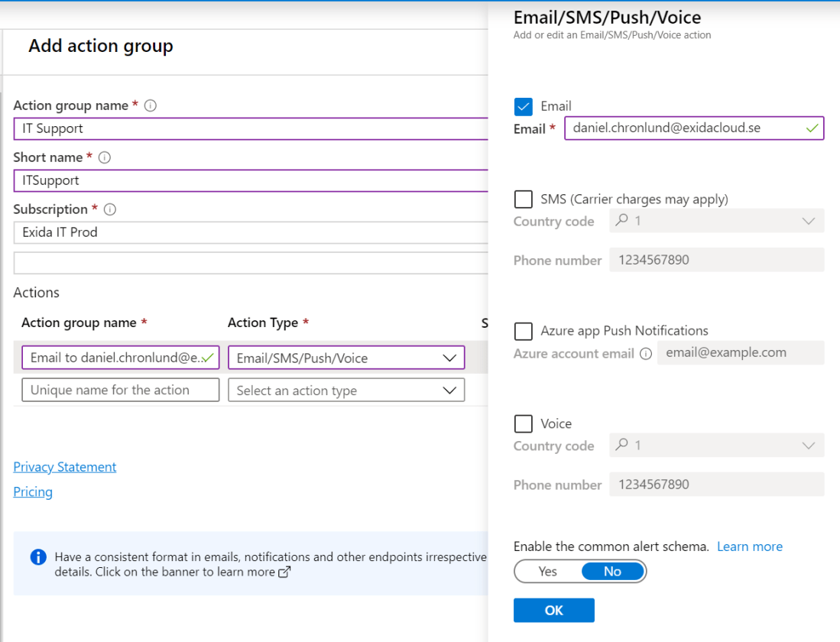Click info icon beside Short name label
The width and height of the screenshot is (840, 642).
(x=105, y=157)
